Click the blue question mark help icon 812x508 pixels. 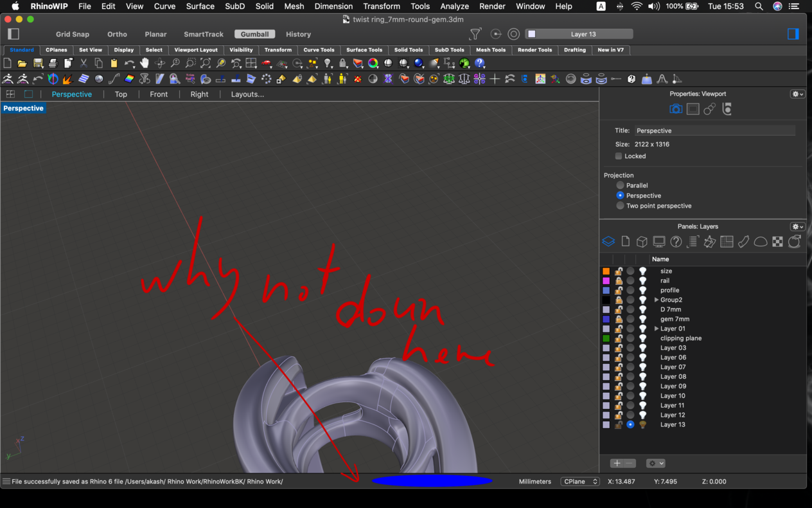(480, 63)
